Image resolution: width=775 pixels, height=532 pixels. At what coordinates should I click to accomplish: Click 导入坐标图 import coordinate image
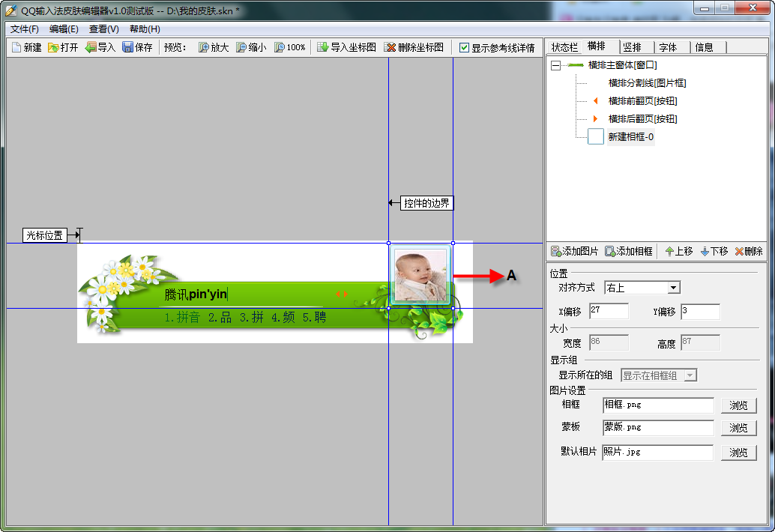tap(346, 47)
